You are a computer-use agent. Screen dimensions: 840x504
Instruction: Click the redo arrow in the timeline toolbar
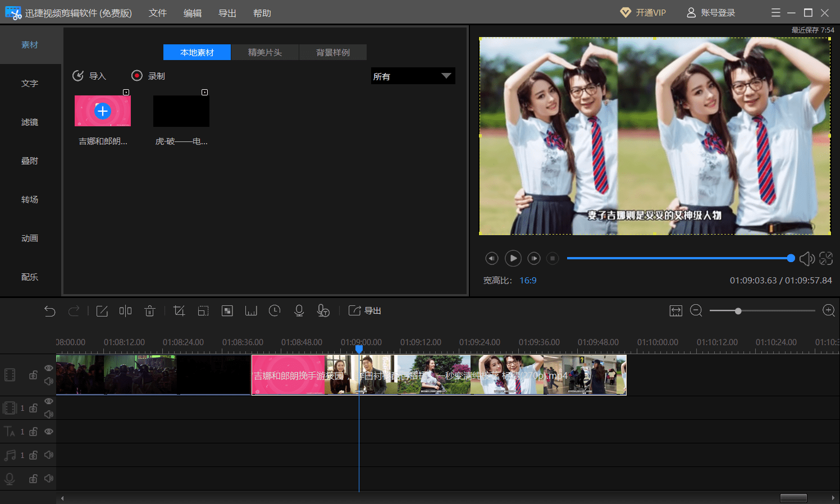click(74, 311)
